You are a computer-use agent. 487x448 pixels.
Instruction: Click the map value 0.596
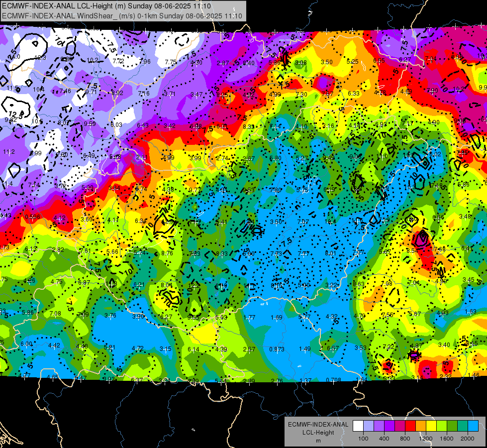coord(32,217)
